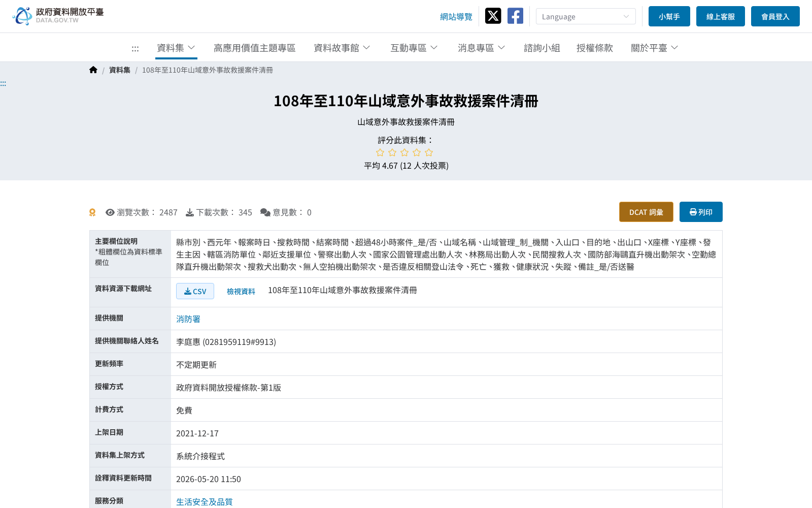Image resolution: width=812 pixels, height=508 pixels.
Task: Open 高應用價值主題專區 menu item
Action: 254,48
